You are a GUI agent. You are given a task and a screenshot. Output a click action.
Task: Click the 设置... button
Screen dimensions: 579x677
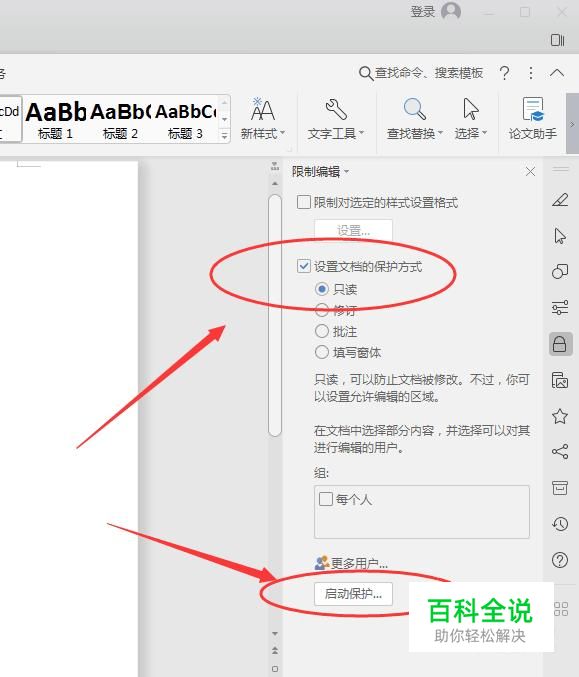tap(354, 230)
